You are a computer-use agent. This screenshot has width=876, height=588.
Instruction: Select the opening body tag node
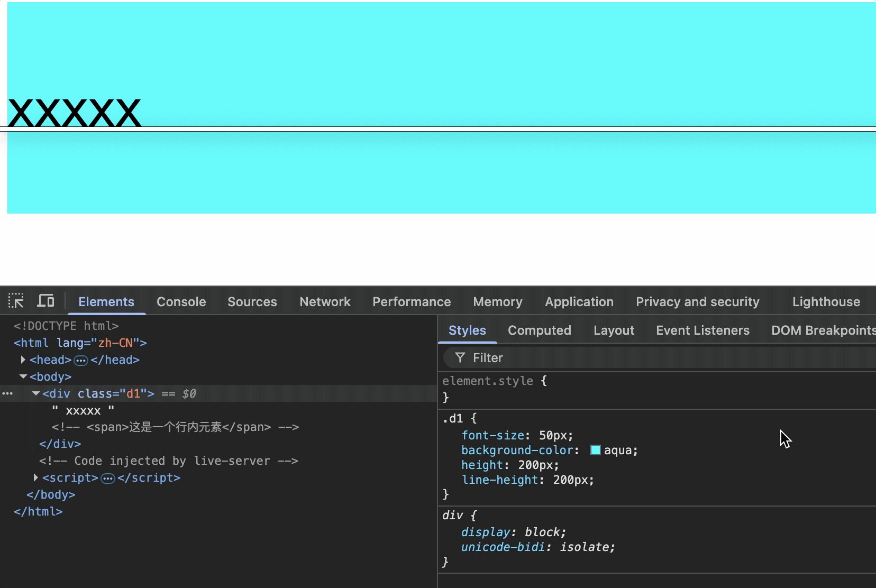point(50,376)
